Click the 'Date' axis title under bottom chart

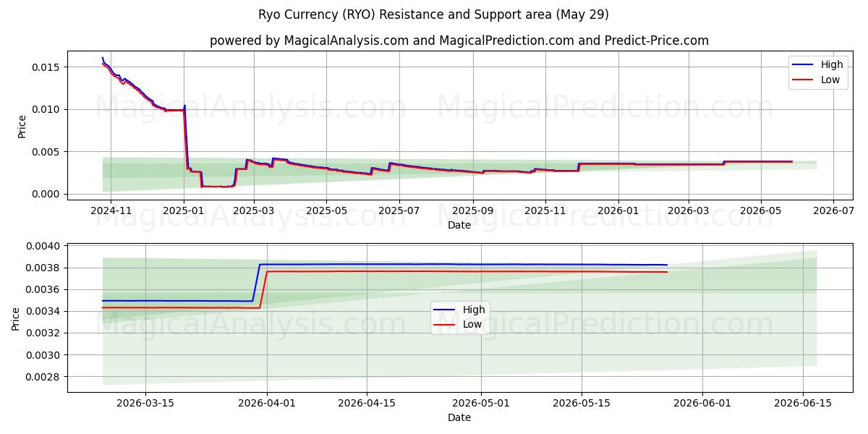tap(459, 417)
